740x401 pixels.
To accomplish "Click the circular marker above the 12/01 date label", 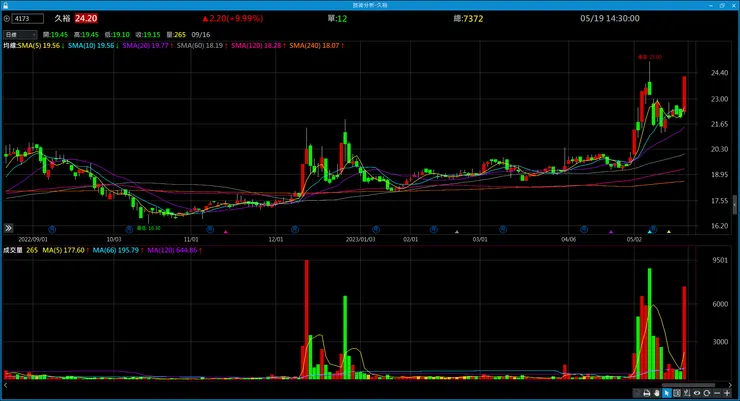I will pyautogui.click(x=294, y=229).
